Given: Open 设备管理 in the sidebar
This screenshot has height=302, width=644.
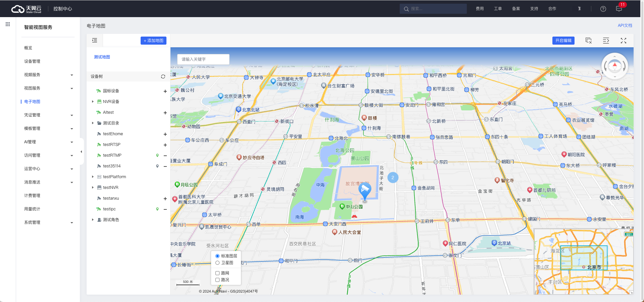Looking at the screenshot, I should click(32, 61).
